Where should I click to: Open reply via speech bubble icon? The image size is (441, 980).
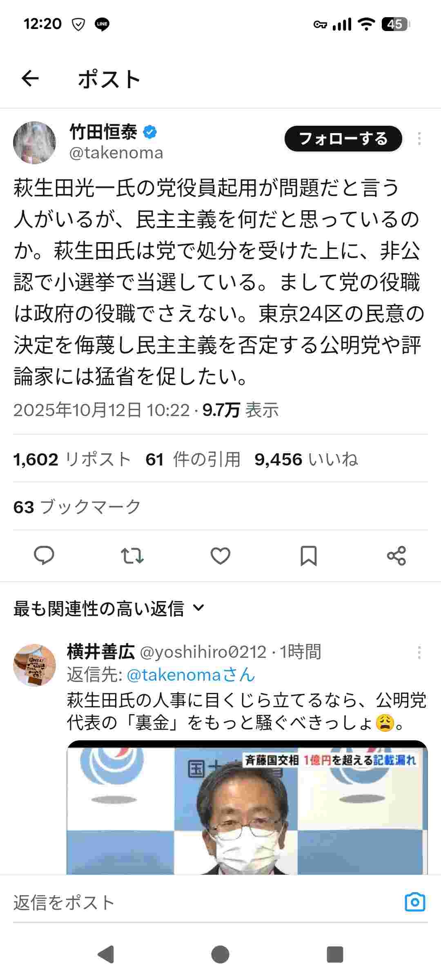tap(44, 555)
